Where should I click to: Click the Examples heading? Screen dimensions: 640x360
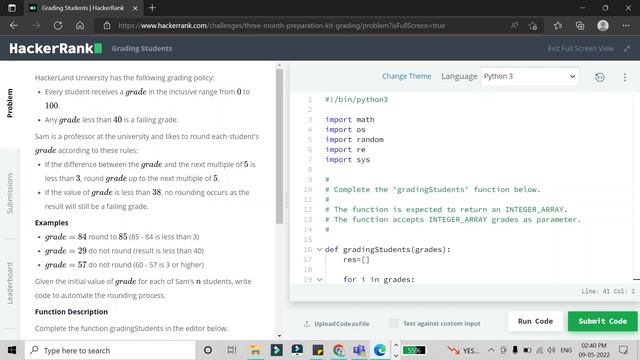[51, 223]
